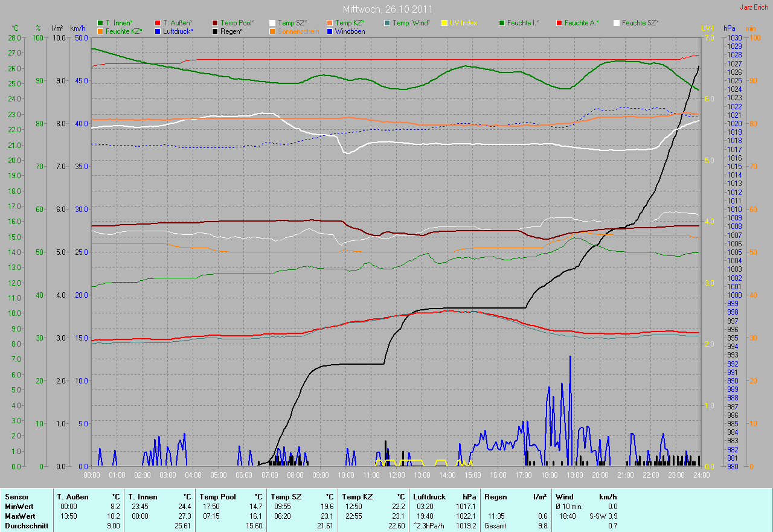Viewport: 773px width, 532px height.
Task: Click the Jarz Erich author text
Action: [754, 7]
